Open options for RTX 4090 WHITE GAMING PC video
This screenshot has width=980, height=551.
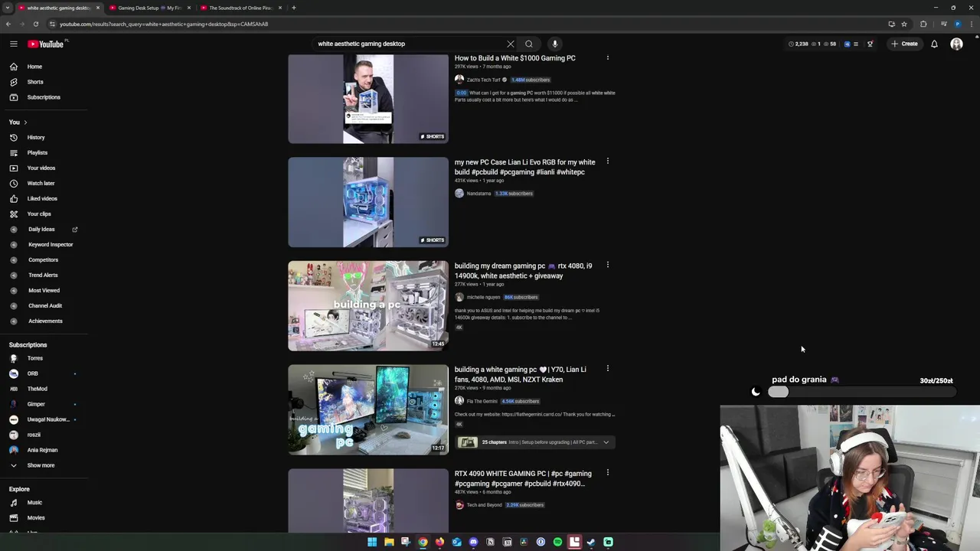pyautogui.click(x=608, y=472)
